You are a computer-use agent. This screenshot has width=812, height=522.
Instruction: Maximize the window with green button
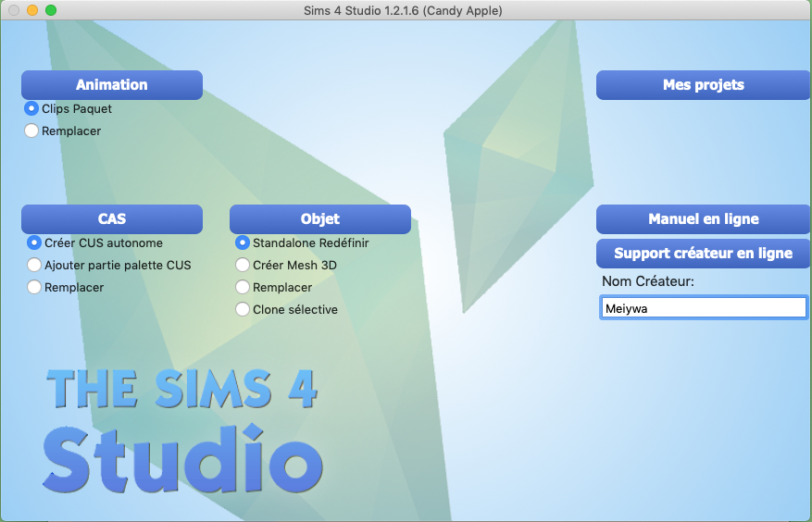51,10
